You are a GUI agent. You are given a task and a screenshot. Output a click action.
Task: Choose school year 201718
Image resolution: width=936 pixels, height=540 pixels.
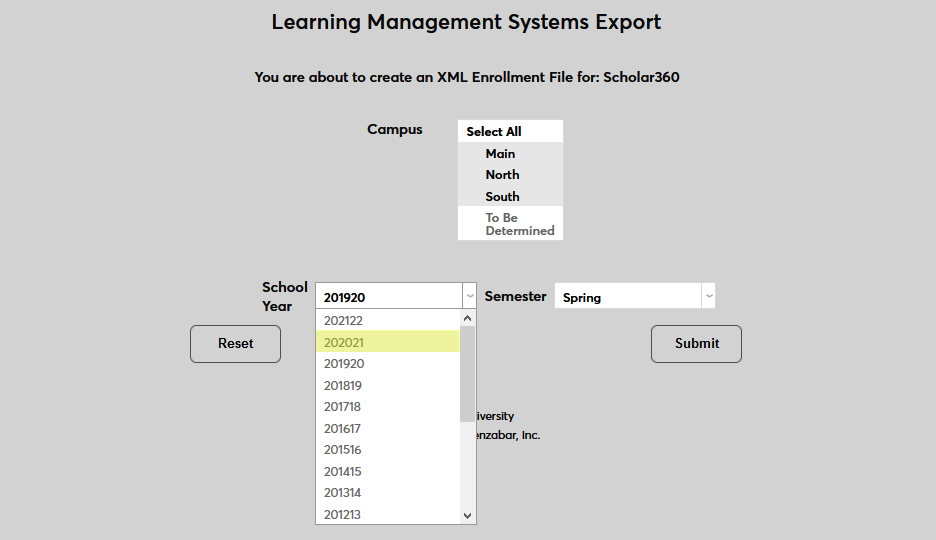[388, 406]
